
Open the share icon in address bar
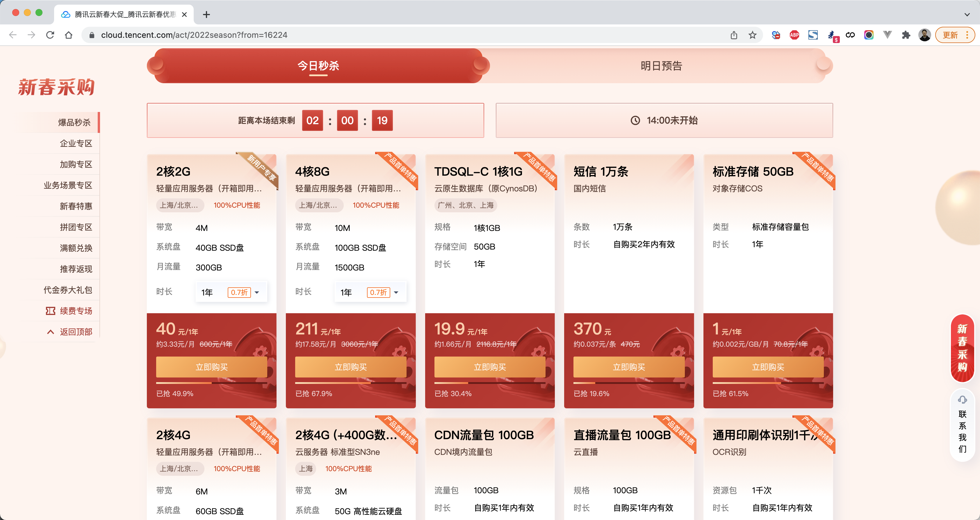(x=733, y=35)
